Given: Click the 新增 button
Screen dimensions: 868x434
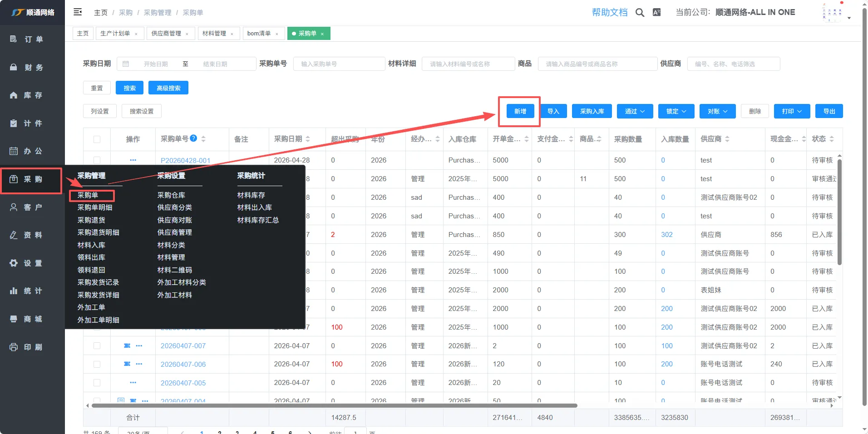Looking at the screenshot, I should pos(520,111).
